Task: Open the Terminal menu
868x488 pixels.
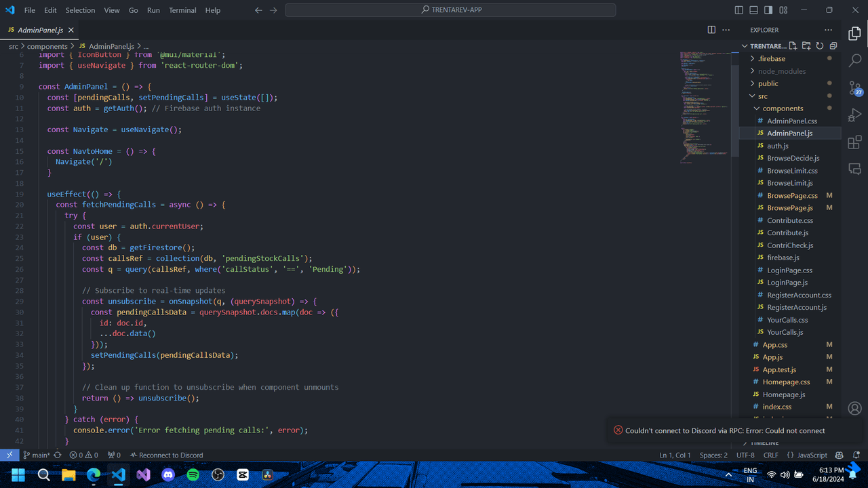Action: coord(182,10)
